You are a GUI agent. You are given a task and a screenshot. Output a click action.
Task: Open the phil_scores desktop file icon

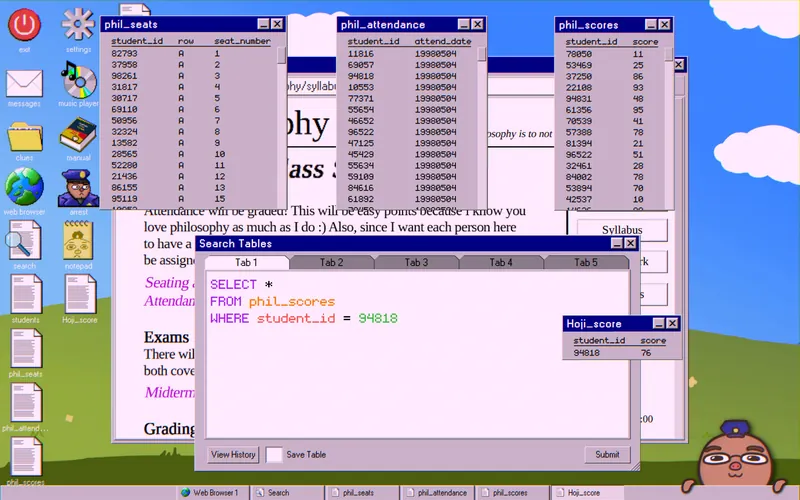point(26,457)
